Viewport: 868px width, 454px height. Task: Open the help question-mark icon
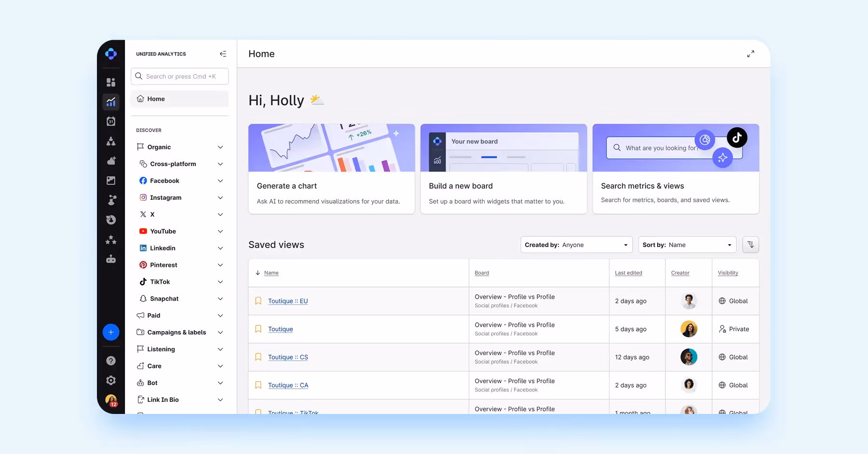click(111, 360)
